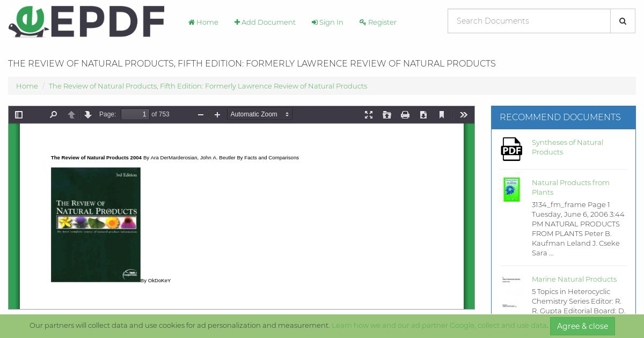This screenshot has width=644, height=338.
Task: Bookmark the current PDF view
Action: coord(442,115)
